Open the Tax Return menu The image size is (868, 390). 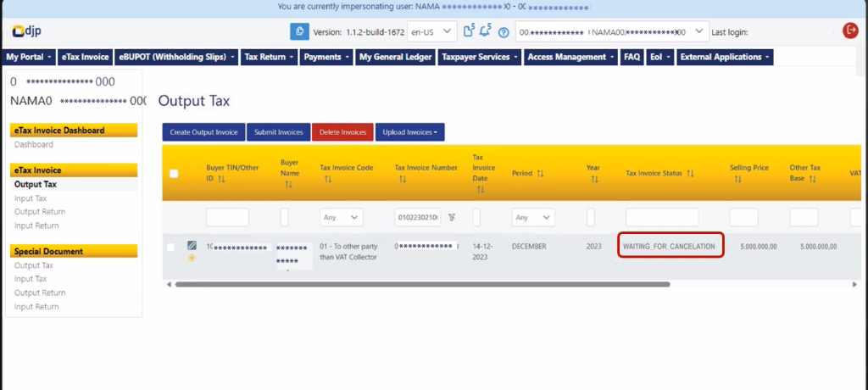pyautogui.click(x=270, y=57)
